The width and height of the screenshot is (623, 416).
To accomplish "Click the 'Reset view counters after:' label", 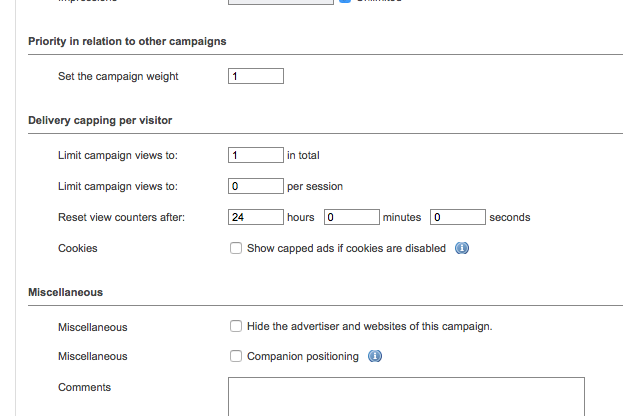I will (x=122, y=217).
